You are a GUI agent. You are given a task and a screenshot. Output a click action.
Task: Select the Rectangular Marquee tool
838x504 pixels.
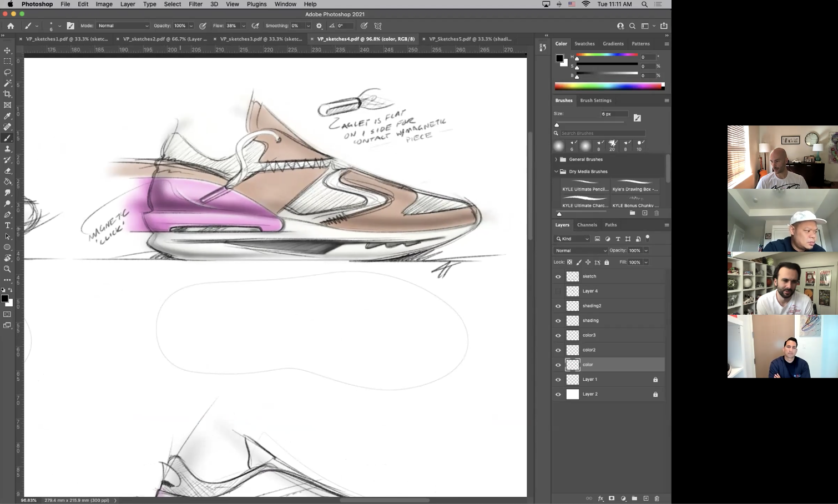tap(7, 61)
